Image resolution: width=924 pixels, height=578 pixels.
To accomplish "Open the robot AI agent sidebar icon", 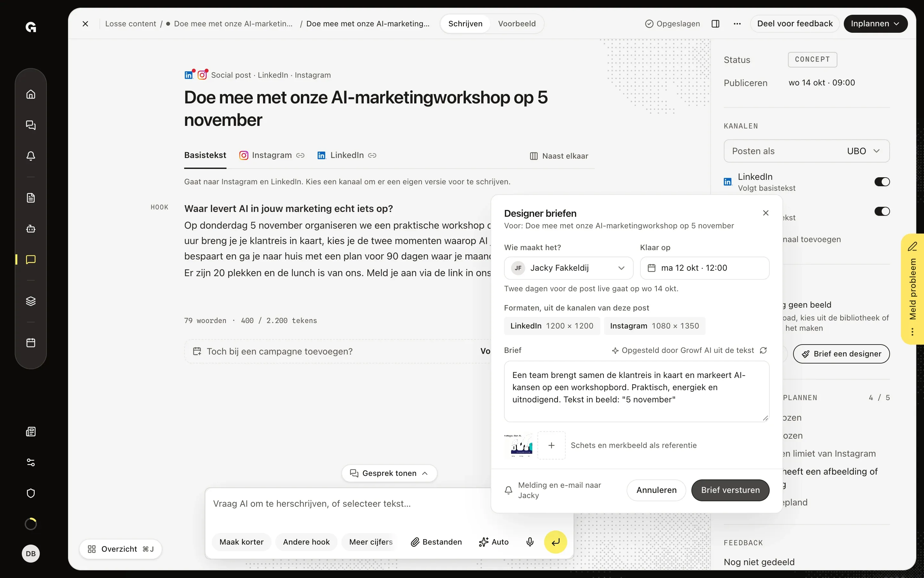I will [x=30, y=229].
